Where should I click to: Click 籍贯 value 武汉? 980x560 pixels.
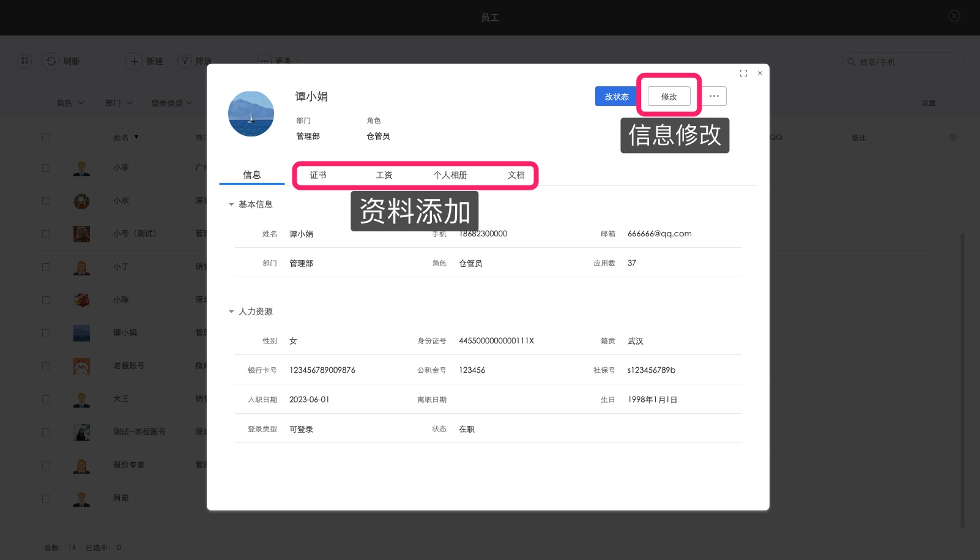pyautogui.click(x=635, y=341)
